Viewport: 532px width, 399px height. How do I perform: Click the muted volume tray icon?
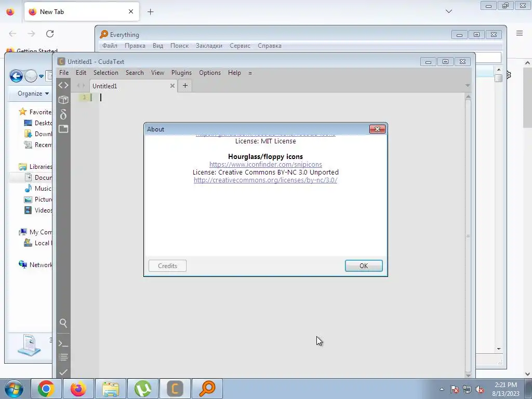click(x=480, y=390)
